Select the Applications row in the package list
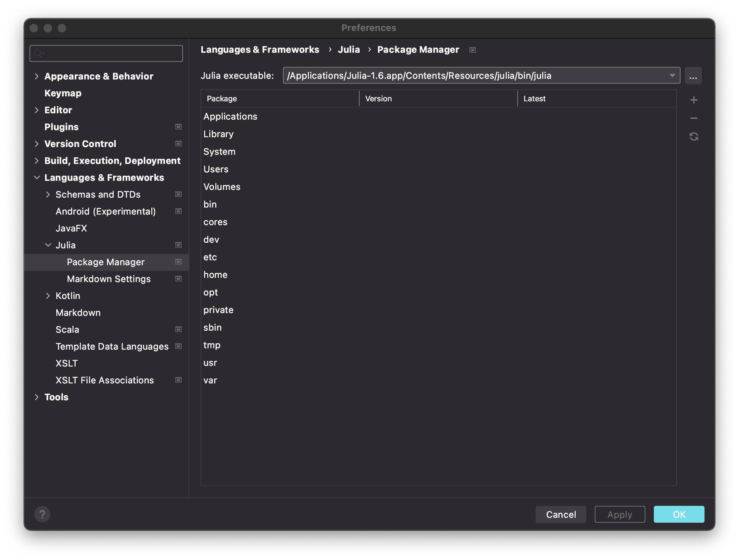 tap(230, 116)
